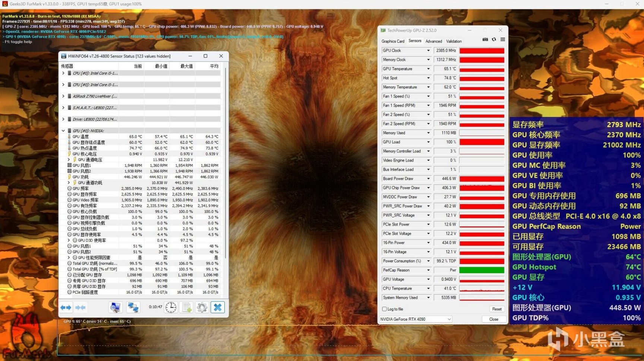Click the Drive: UE800 device icon
Image resolution: width=644 pixels, height=361 pixels.
tap(69, 119)
